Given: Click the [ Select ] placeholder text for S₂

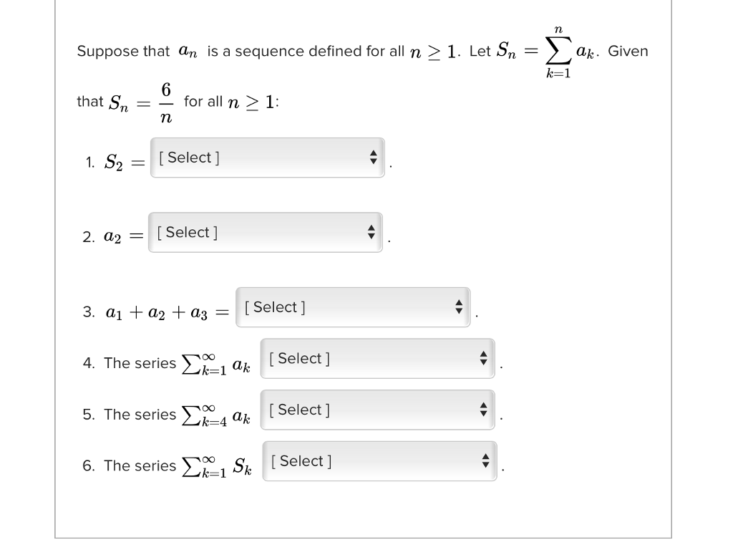Looking at the screenshot, I should [x=189, y=158].
